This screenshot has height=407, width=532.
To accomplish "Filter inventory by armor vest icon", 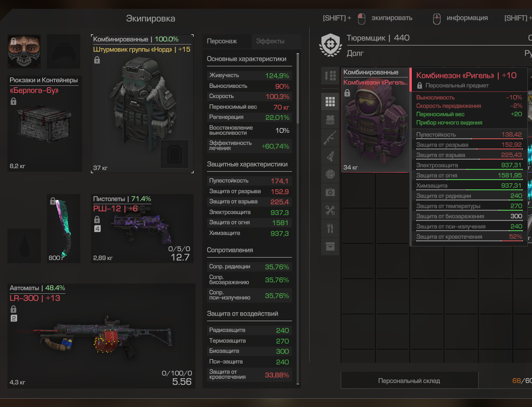I will click(x=330, y=120).
